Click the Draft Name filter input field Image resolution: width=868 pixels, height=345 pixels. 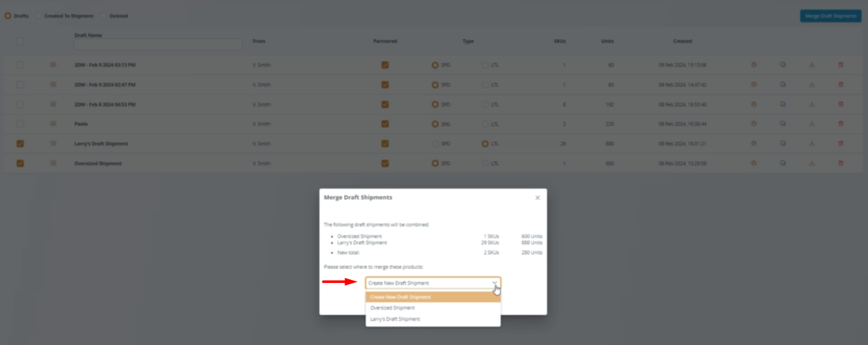pos(158,45)
